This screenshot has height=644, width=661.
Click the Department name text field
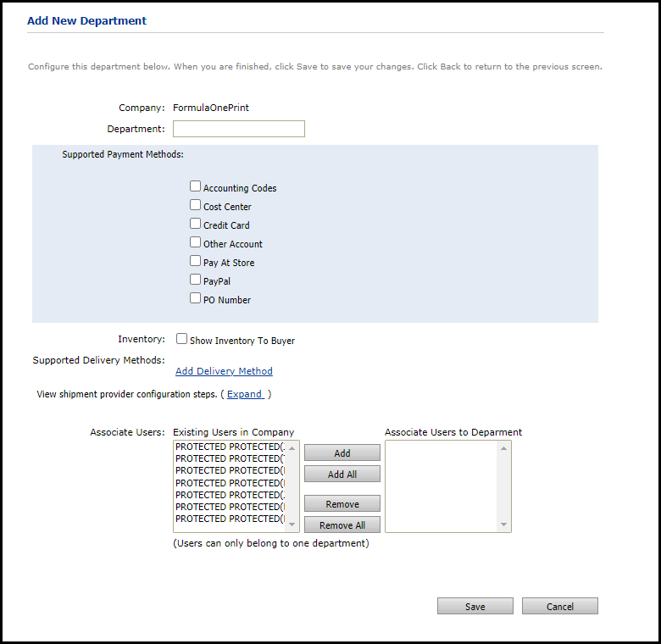238,129
